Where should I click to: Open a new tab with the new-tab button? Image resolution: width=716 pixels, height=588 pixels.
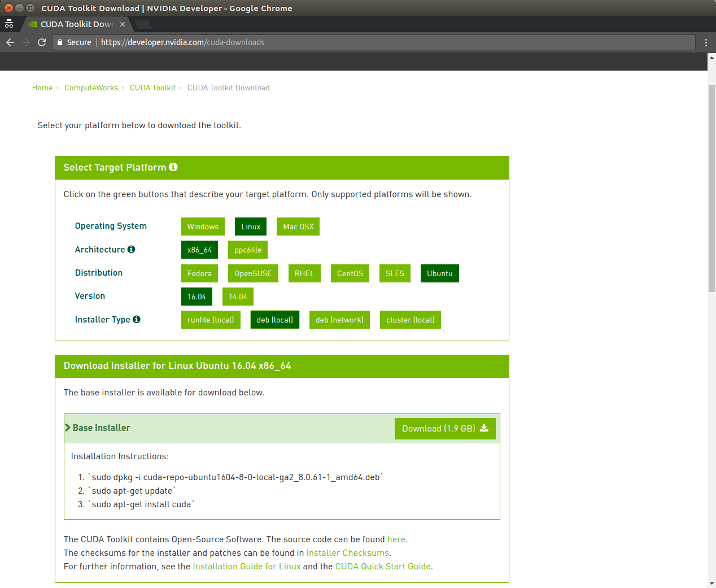coord(143,24)
